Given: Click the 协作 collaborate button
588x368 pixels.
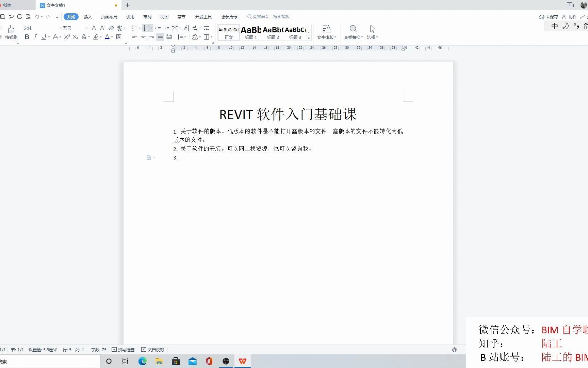Looking at the screenshot, I should click(x=569, y=17).
